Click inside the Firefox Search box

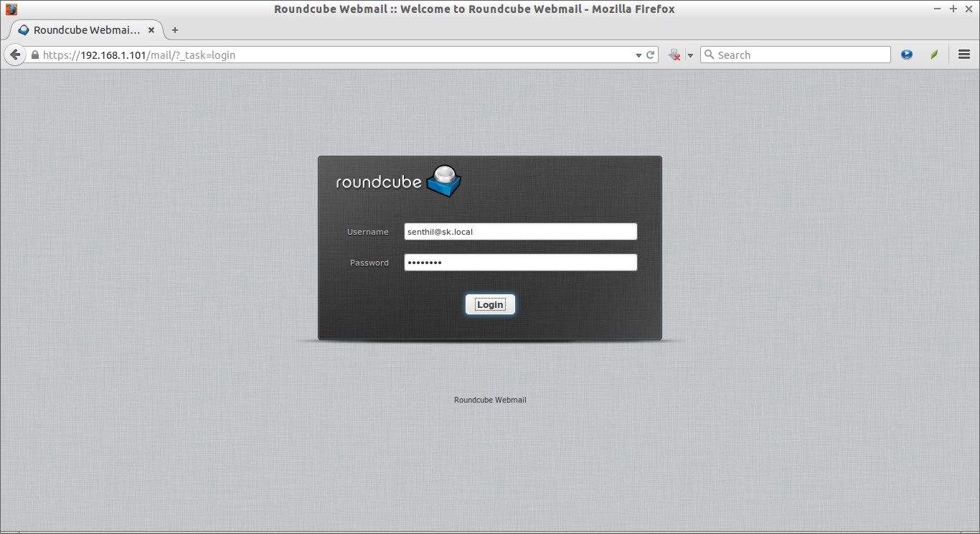pos(795,55)
